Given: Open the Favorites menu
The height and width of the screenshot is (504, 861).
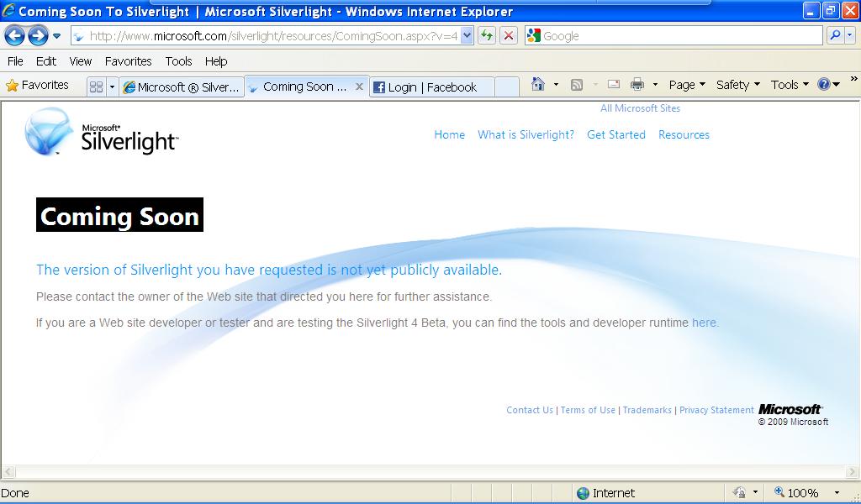Looking at the screenshot, I should [128, 61].
